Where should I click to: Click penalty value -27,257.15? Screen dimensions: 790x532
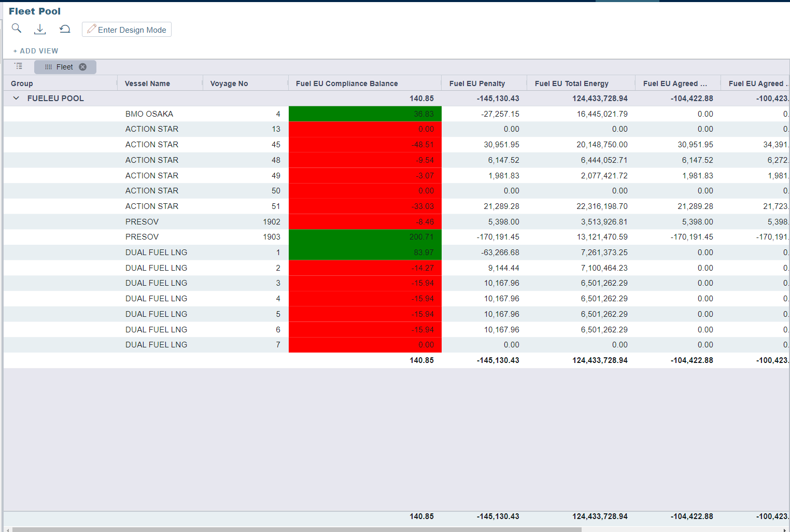pyautogui.click(x=500, y=114)
